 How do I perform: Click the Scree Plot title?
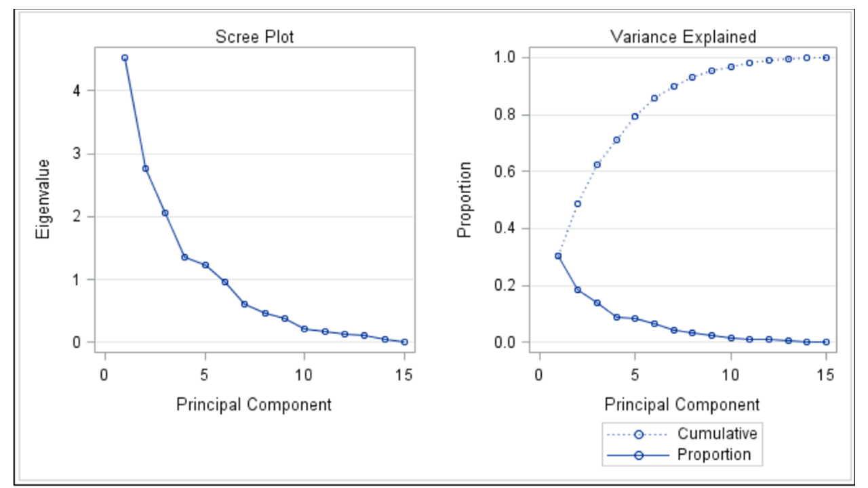(x=255, y=37)
